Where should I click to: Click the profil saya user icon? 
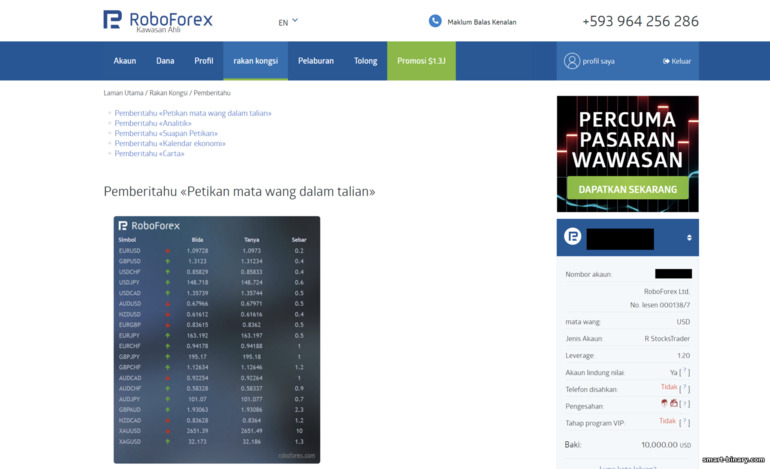572,61
